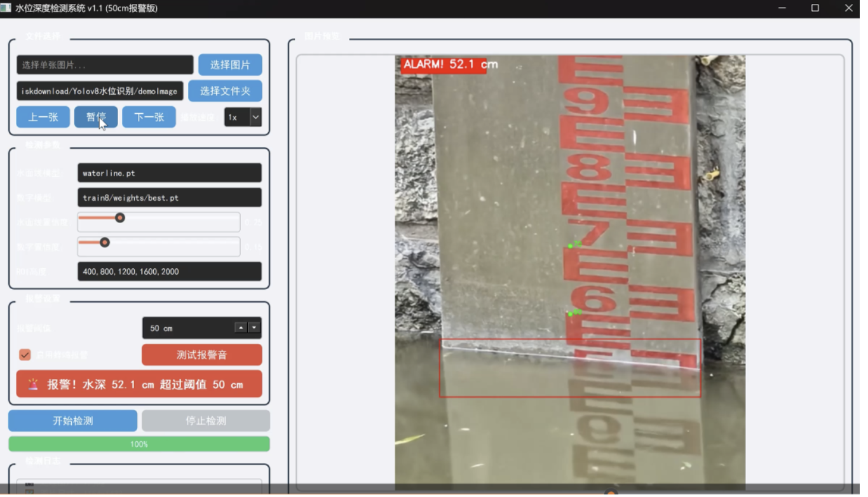Click the siren icon in alarm banner
The height and width of the screenshot is (497, 868).
click(x=33, y=384)
